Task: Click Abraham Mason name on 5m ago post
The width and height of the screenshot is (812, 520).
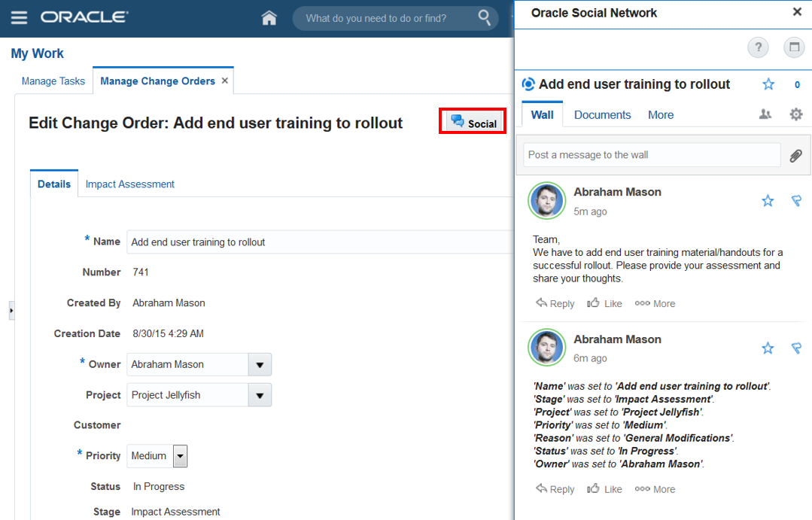Action: click(x=617, y=192)
